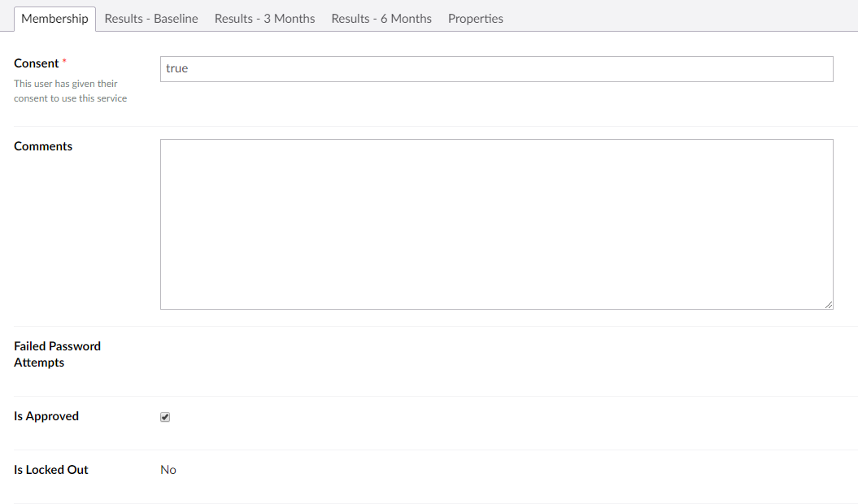Switch to the Membership tab
Viewport: 858px width, 504px height.
pos(54,19)
